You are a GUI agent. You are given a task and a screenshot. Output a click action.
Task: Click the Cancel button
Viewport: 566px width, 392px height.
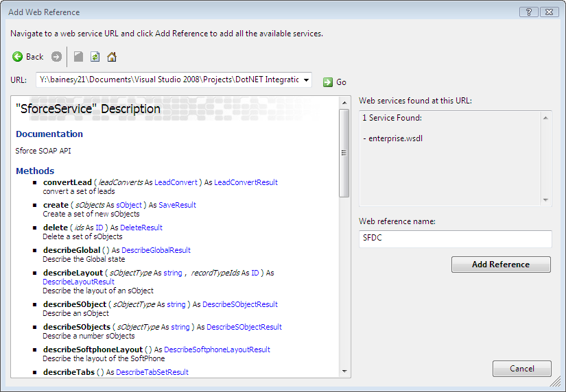pyautogui.click(x=522, y=369)
